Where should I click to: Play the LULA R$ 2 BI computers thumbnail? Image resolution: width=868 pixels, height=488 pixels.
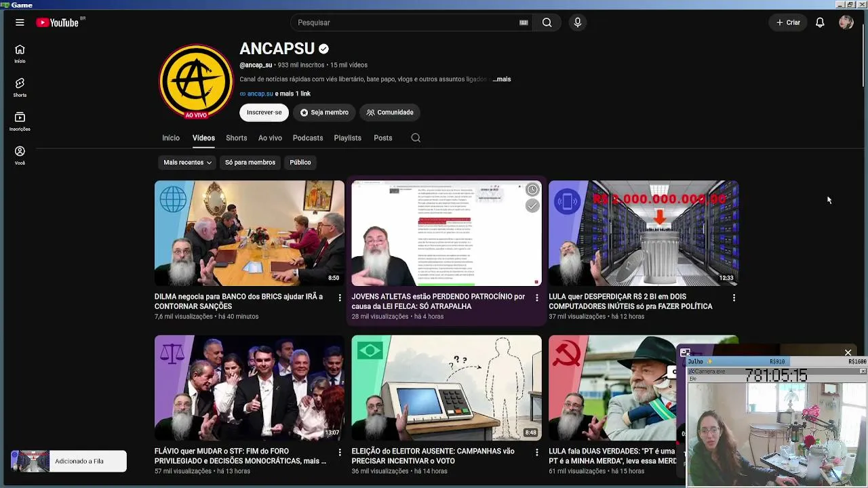pos(644,233)
